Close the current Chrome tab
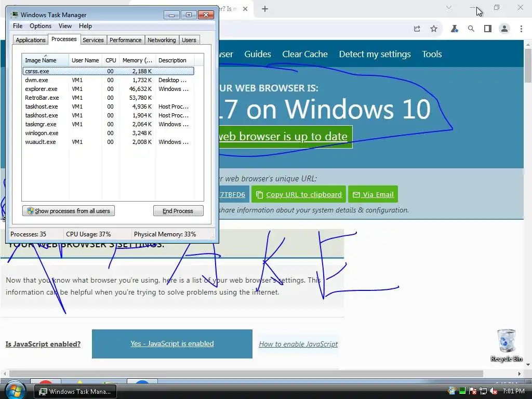Screen dimensions: 532x399 [245, 9]
